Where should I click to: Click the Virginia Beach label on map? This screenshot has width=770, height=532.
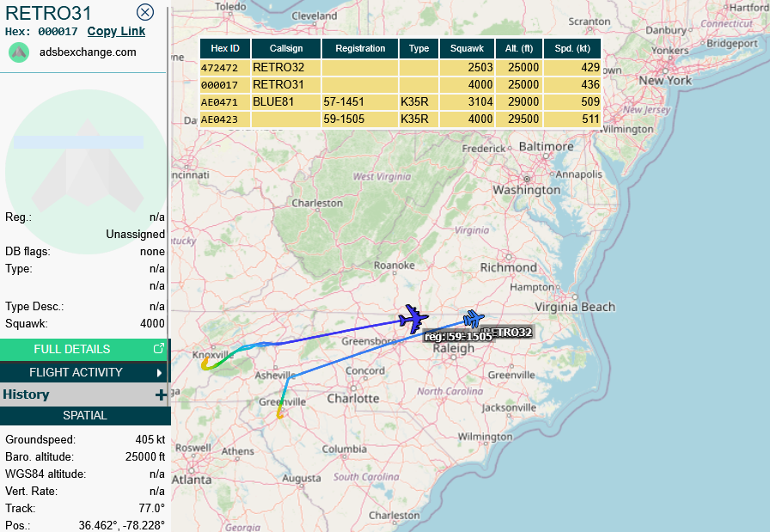coord(575,307)
